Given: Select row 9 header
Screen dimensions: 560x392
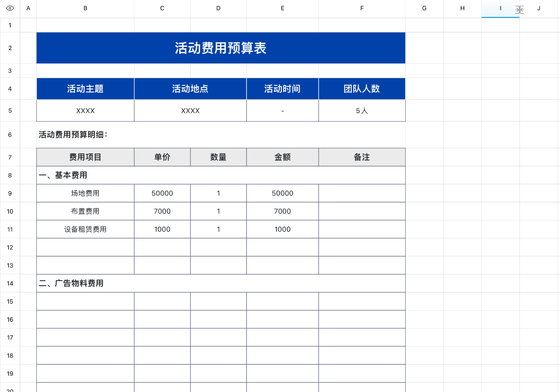Looking at the screenshot, I should (x=10, y=193).
